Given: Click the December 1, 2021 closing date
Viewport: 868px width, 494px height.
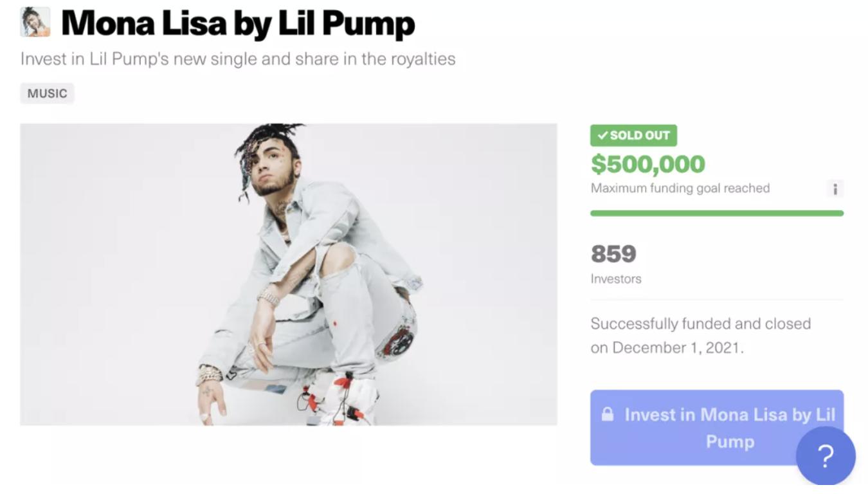Looking at the screenshot, I should (677, 348).
